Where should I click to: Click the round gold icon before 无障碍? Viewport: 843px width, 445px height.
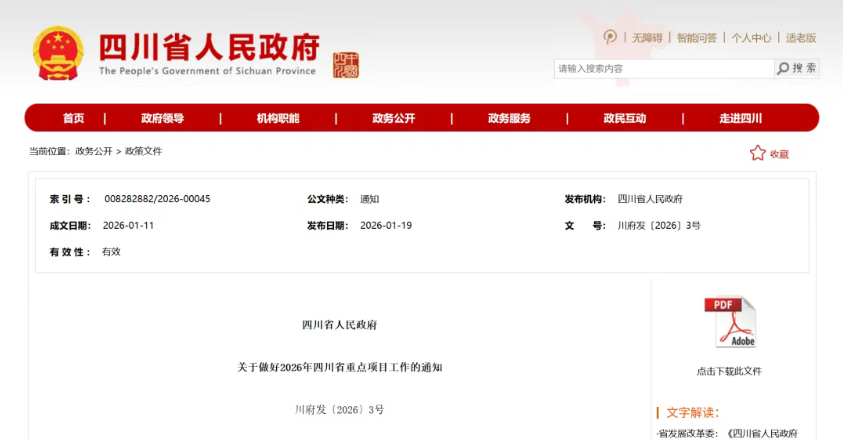click(610, 37)
